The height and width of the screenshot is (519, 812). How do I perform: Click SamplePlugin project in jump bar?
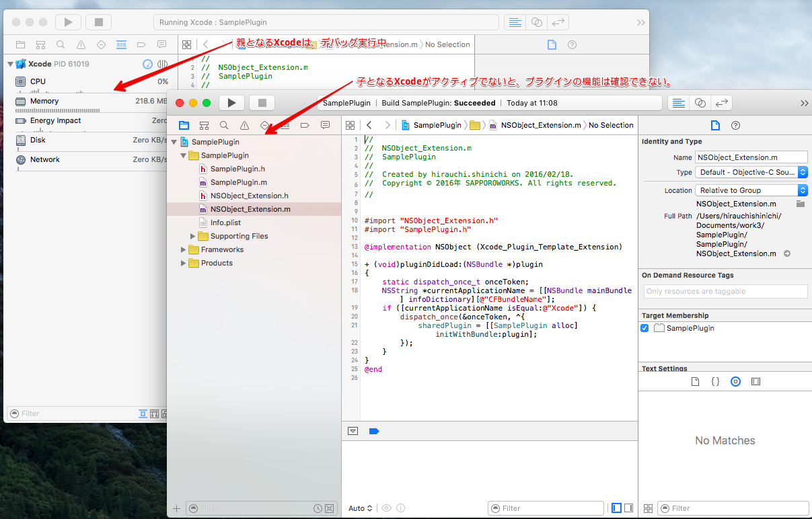pyautogui.click(x=431, y=125)
